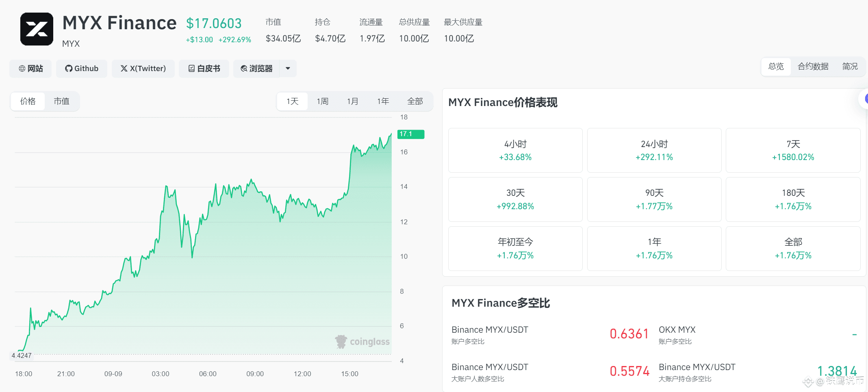Screen dimensions: 868x392
Task: Open the 简况 overview tab
Action: click(x=850, y=66)
